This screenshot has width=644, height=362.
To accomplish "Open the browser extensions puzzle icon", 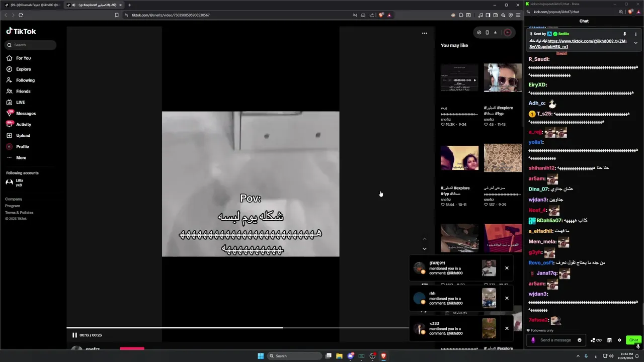I will (x=461, y=15).
